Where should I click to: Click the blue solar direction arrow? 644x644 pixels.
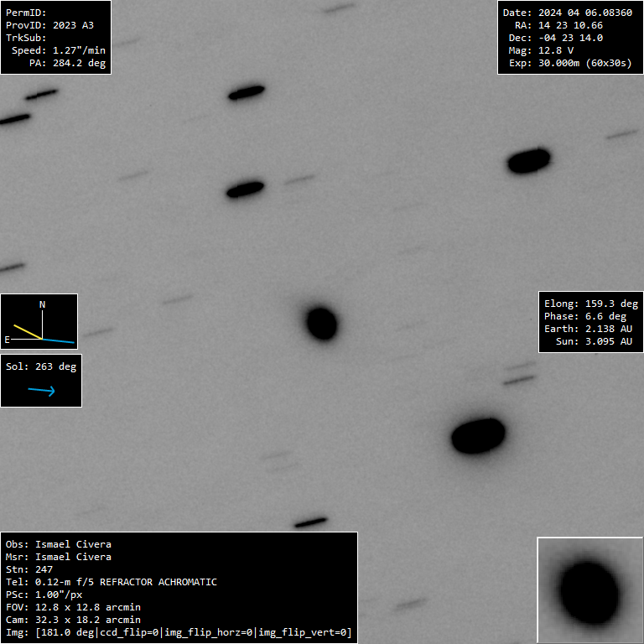[x=41, y=390]
